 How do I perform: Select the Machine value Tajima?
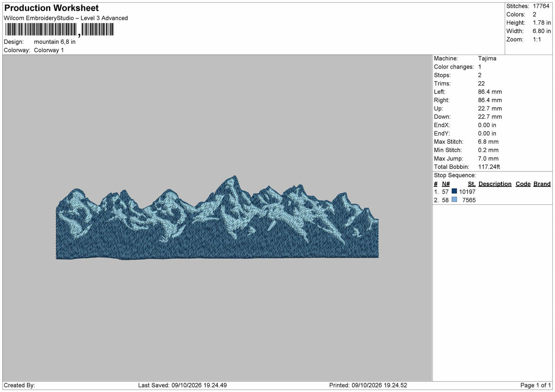pos(487,59)
